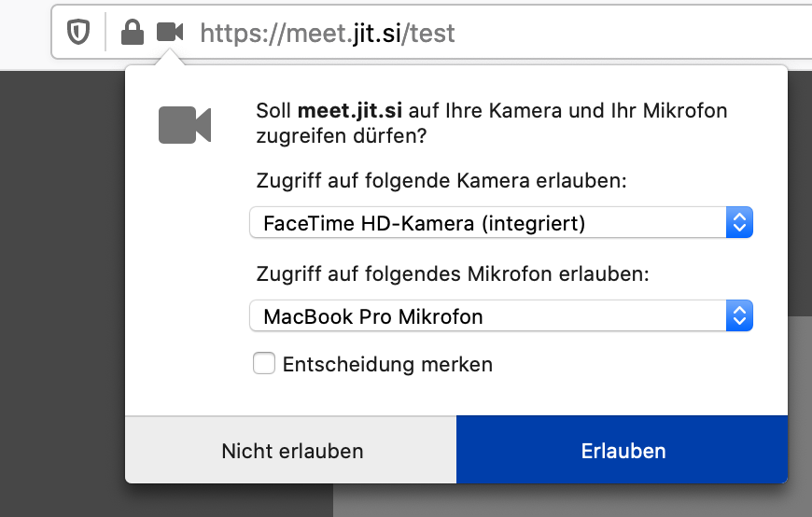
Task: Click the "Zugriff auf folgendes Mikrofon erlauben" label
Action: point(452,274)
